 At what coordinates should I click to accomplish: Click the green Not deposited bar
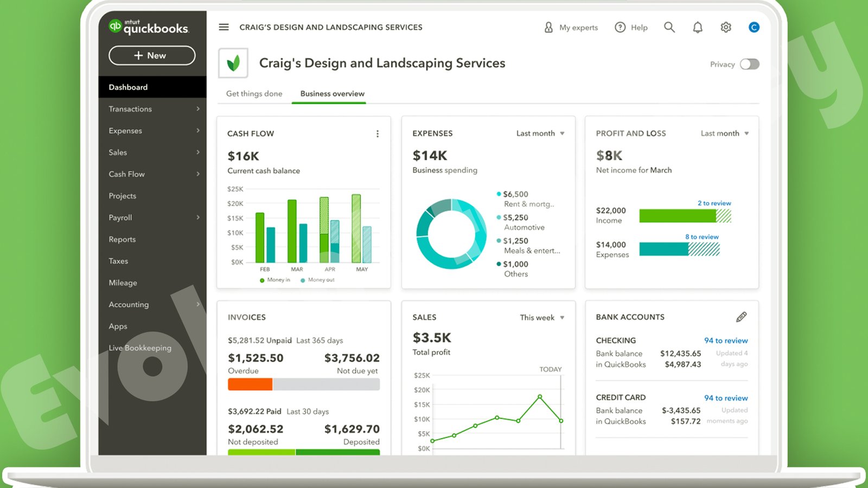pyautogui.click(x=261, y=452)
